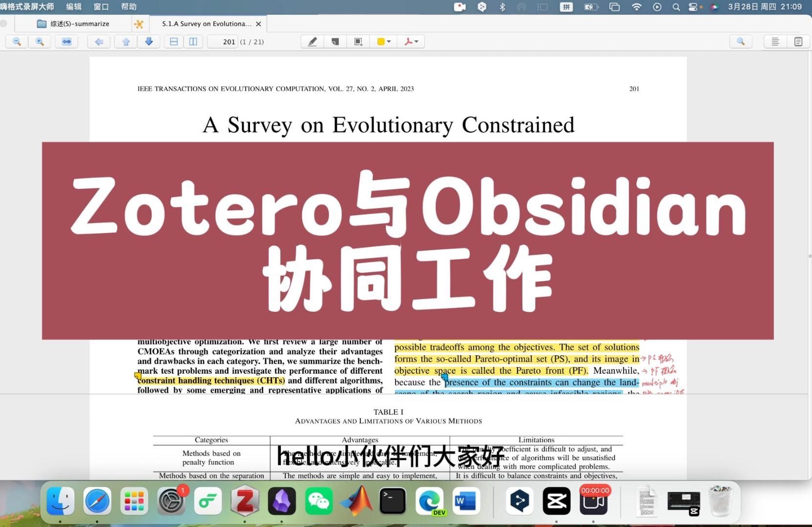Open Spotlight search in the menu bar
Screen dimensions: 812x527
coord(676,7)
